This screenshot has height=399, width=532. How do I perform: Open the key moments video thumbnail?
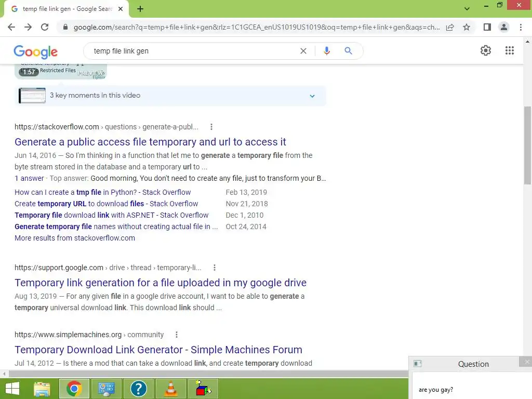pyautogui.click(x=32, y=96)
